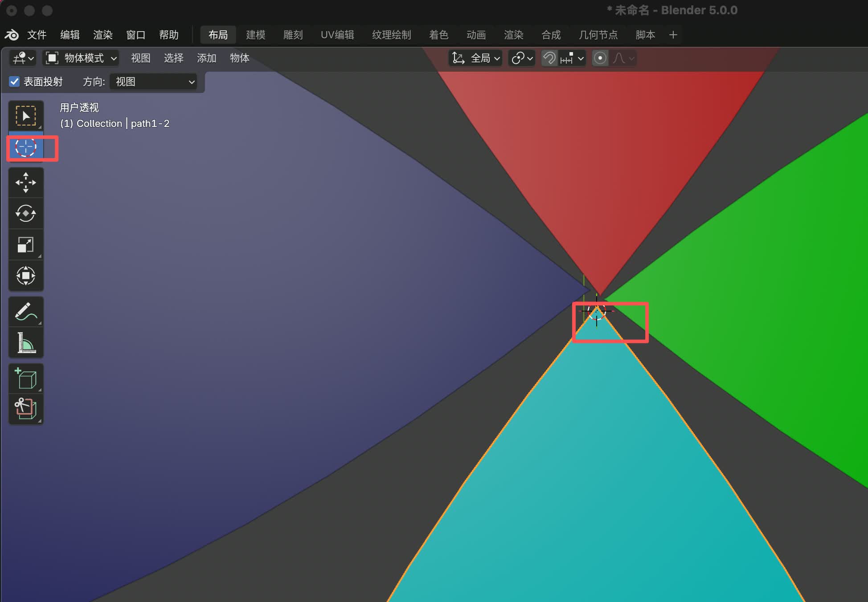Open the 文件 menu
This screenshot has width=868, height=602.
pos(37,35)
